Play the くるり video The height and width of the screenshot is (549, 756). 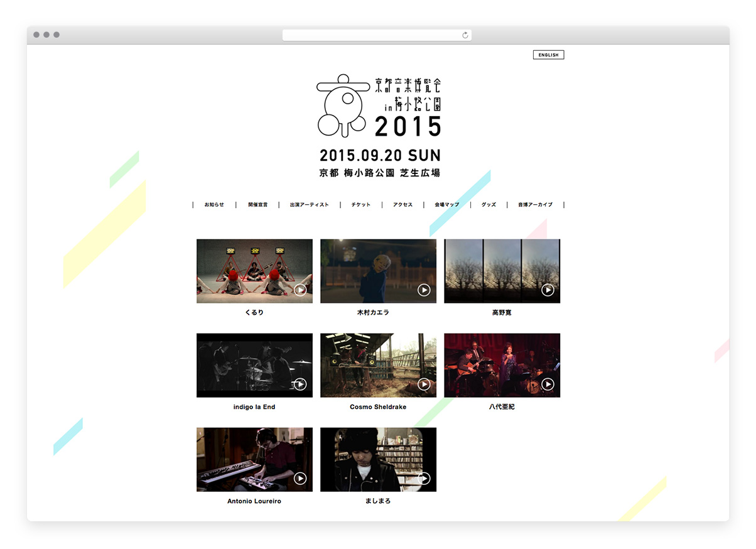coord(300,290)
